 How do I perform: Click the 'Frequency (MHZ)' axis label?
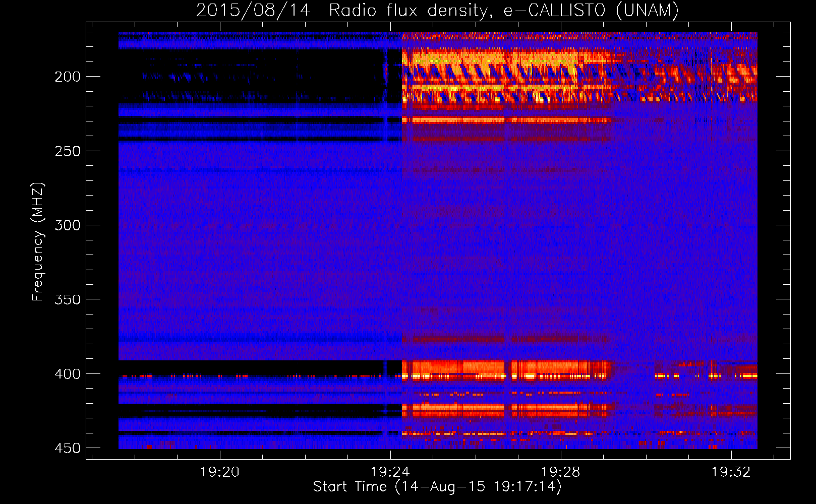38,242
